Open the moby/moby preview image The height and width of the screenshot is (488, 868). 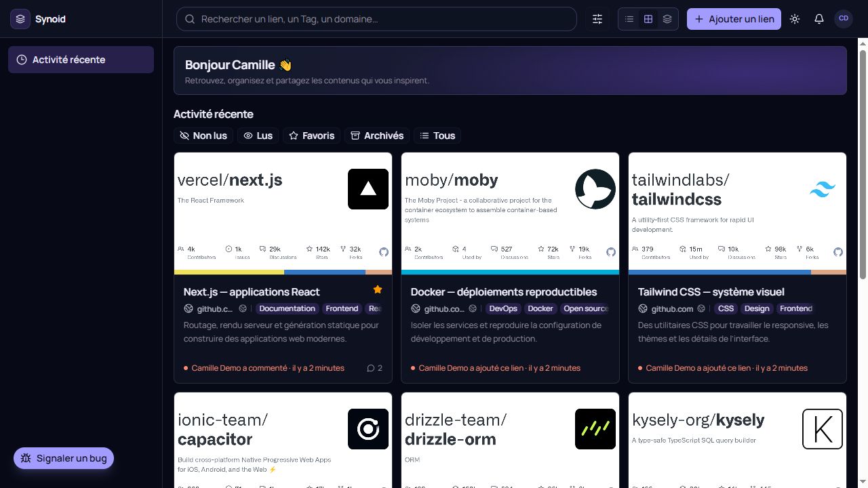[510, 213]
